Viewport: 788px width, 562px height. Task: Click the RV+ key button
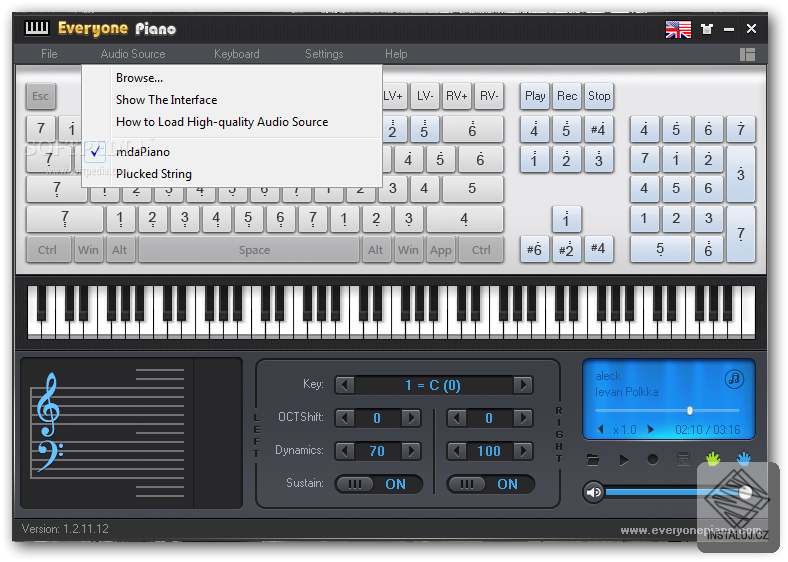(457, 96)
